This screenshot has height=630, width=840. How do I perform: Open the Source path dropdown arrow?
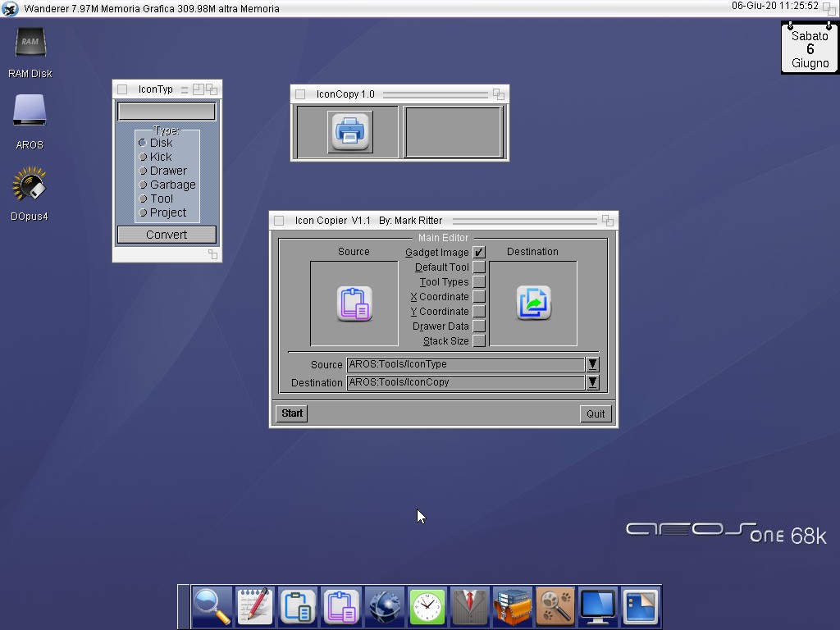pyautogui.click(x=592, y=364)
